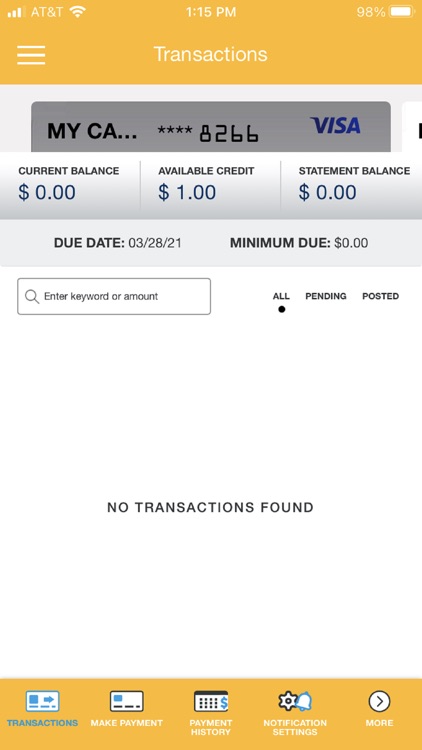Screen dimensions: 422x750
Task: Select the POSTED transactions filter
Action: [380, 296]
